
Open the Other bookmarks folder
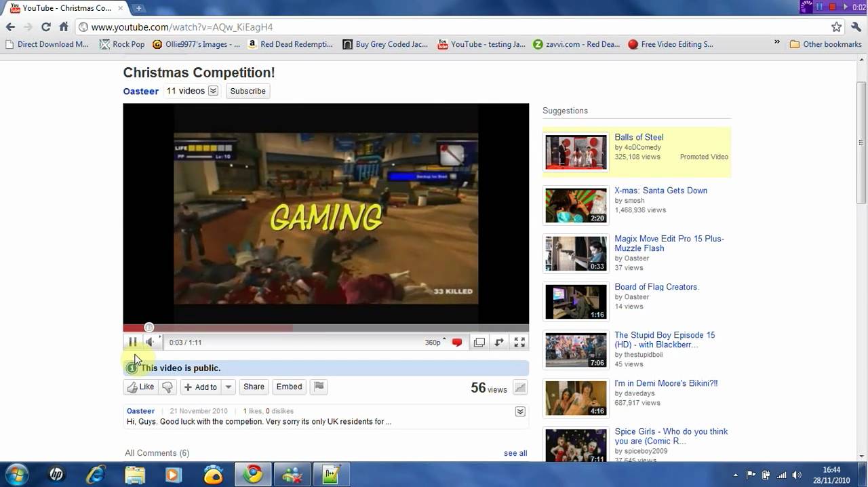pos(825,44)
